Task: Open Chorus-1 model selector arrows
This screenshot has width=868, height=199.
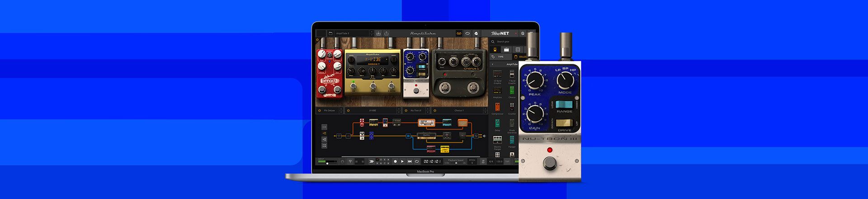Action: (x=486, y=110)
